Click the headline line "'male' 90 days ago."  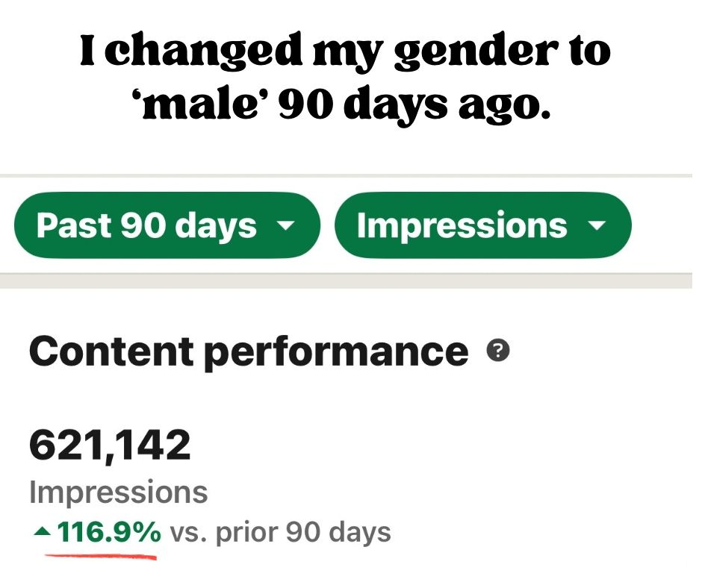(346, 105)
